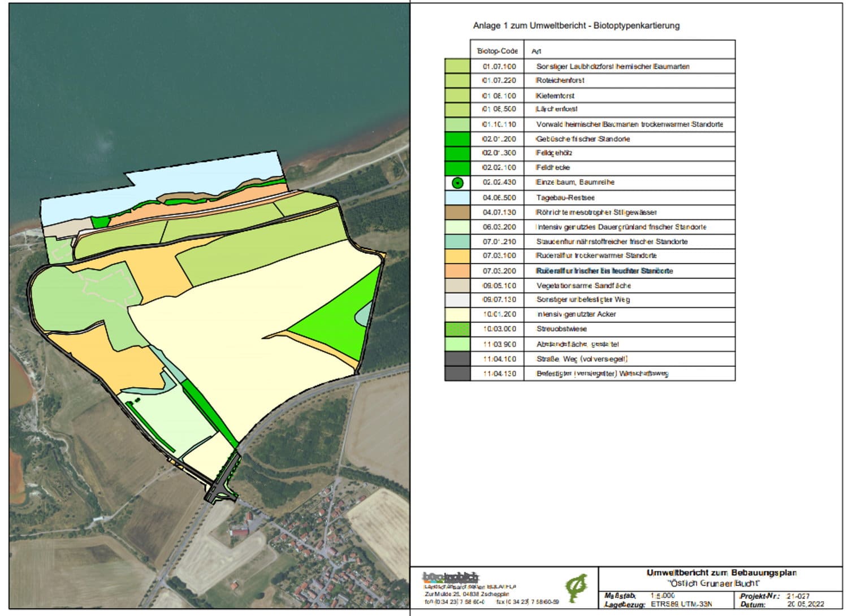The width and height of the screenshot is (848, 616).
Task: Click the Anlage 1 zum Umweltbericht title
Action: tap(576, 25)
